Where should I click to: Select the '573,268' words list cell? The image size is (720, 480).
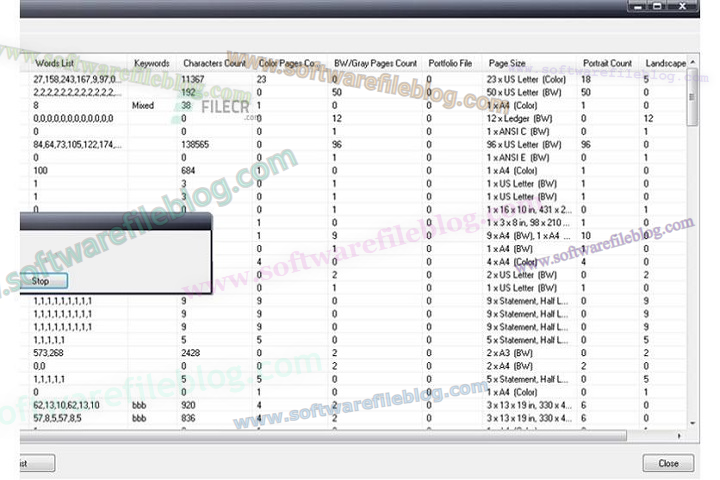pos(48,353)
